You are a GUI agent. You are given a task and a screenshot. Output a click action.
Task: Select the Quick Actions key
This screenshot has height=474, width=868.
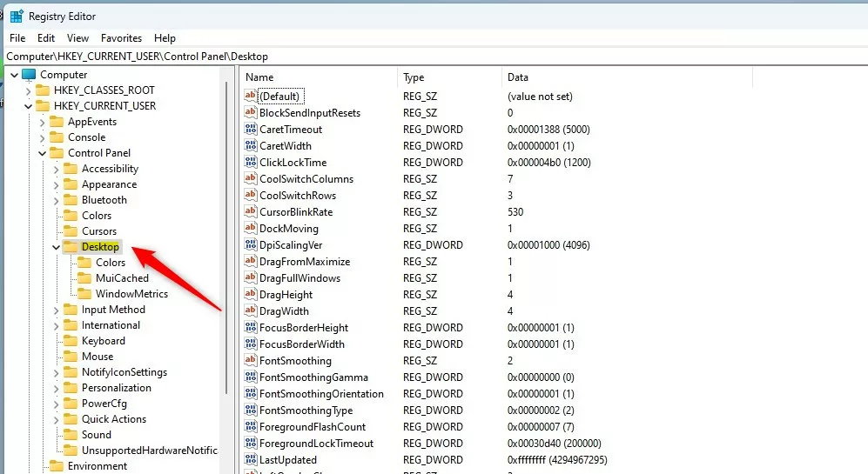(114, 419)
